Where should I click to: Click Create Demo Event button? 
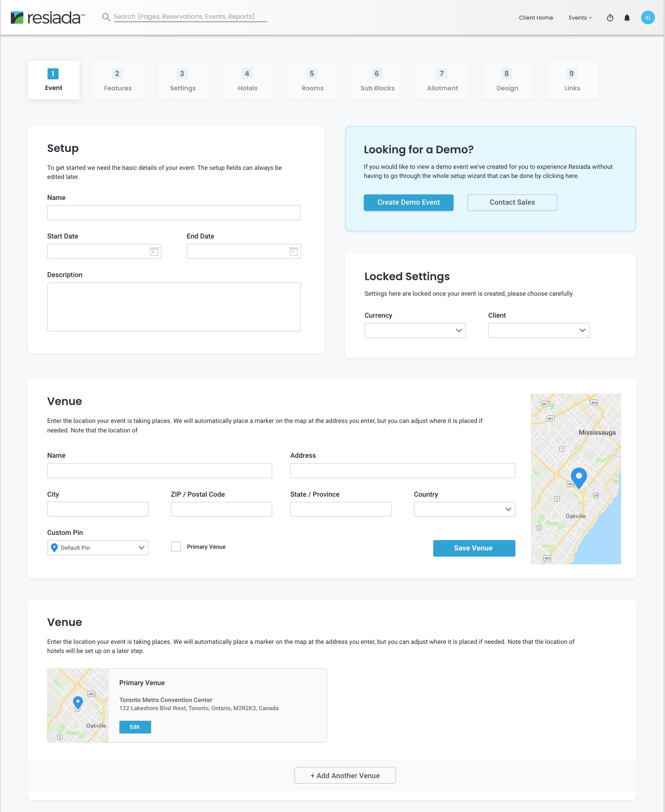[x=408, y=202]
